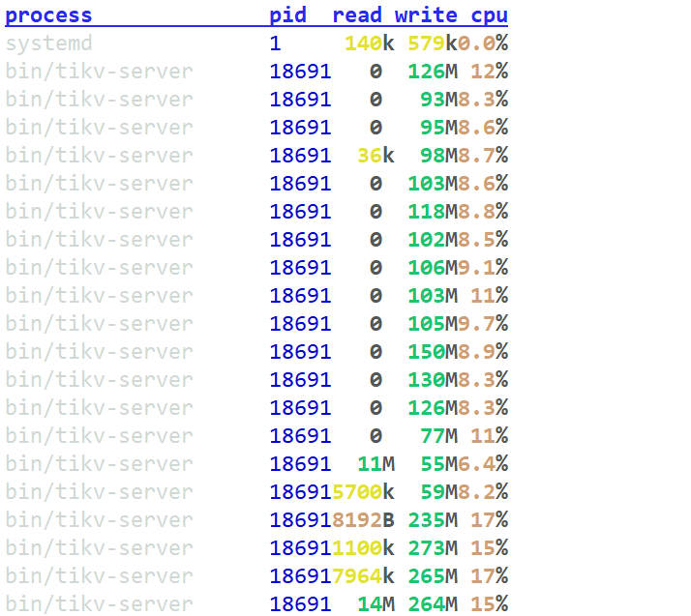This screenshot has width=691, height=616.
Task: Select the write value '130M'
Action: [433, 379]
